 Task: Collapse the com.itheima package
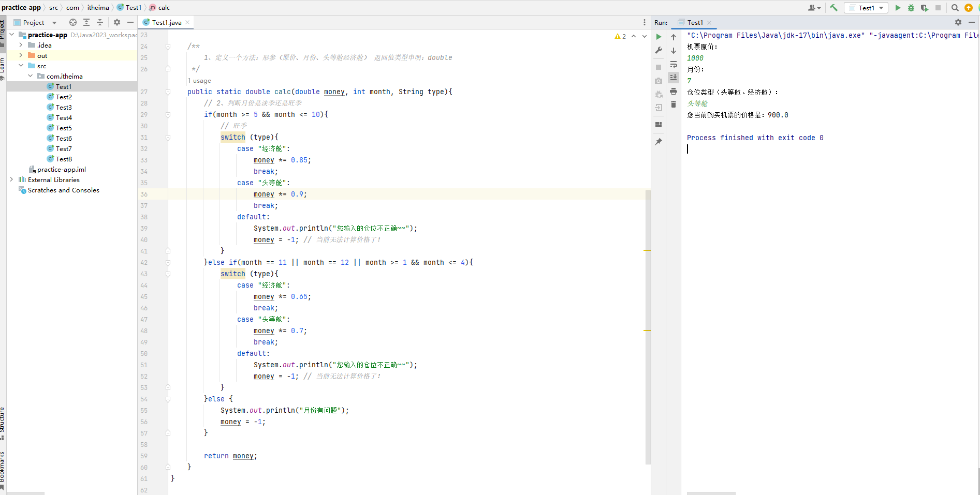(x=31, y=76)
